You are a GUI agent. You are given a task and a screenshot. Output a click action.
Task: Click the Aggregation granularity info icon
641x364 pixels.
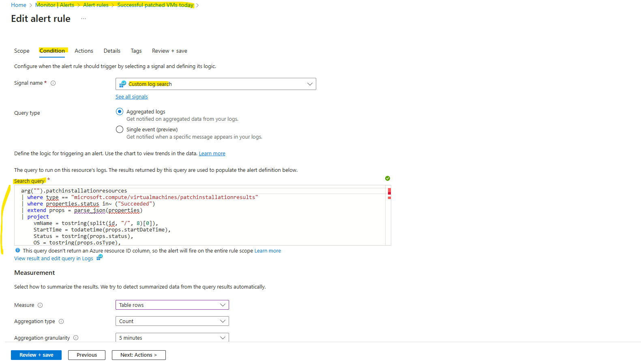tap(76, 338)
